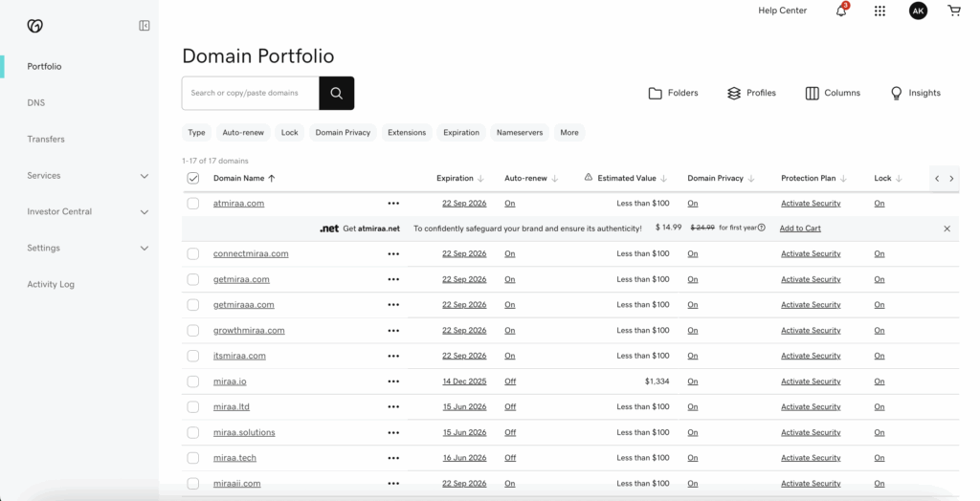Select the miraa.tech row checkbox
This screenshot has height=501, width=980.
coord(193,458)
